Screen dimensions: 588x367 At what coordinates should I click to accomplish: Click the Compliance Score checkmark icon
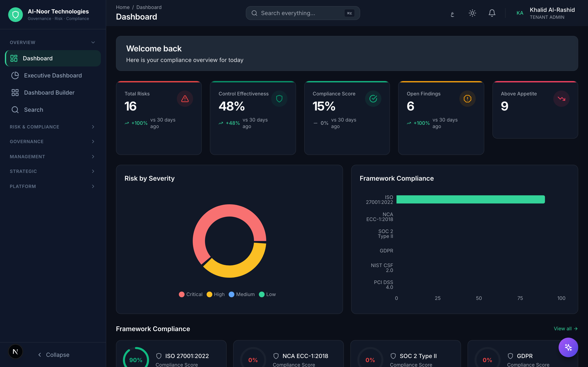(373, 99)
